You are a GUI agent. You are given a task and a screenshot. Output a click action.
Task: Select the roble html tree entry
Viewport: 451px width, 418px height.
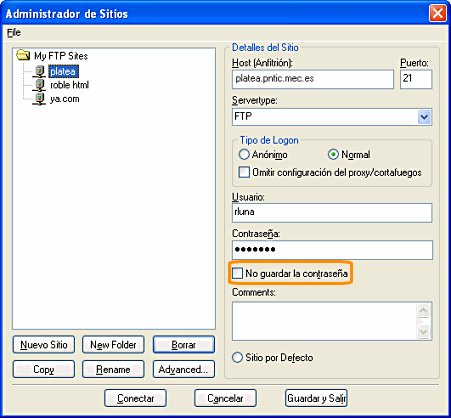click(69, 85)
